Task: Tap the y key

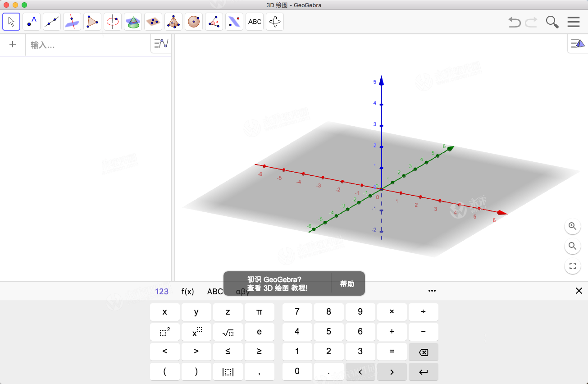Action: [x=196, y=312]
